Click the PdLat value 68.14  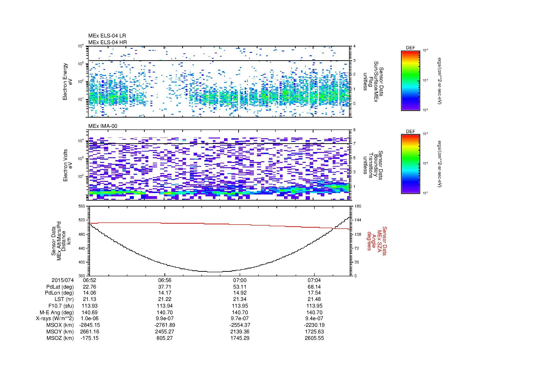(x=314, y=287)
